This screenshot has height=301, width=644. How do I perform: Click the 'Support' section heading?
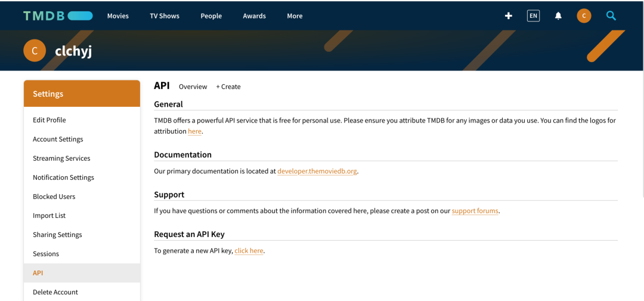[169, 195]
